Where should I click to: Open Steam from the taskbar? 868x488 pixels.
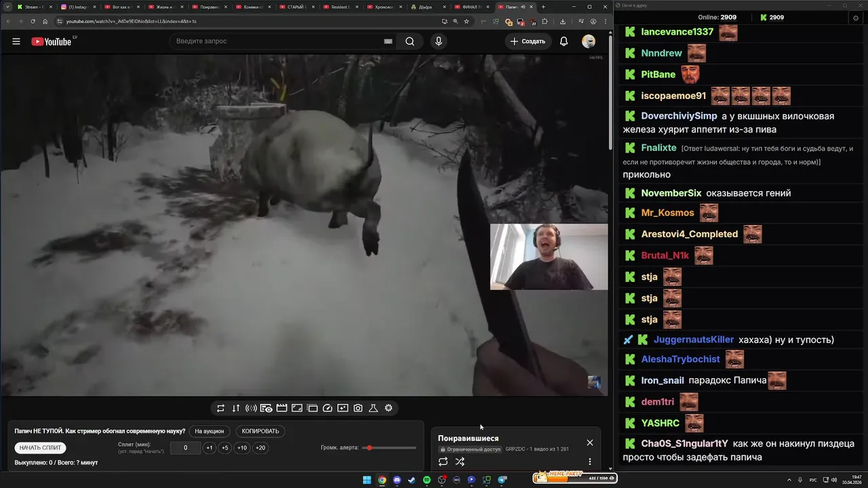click(x=412, y=480)
